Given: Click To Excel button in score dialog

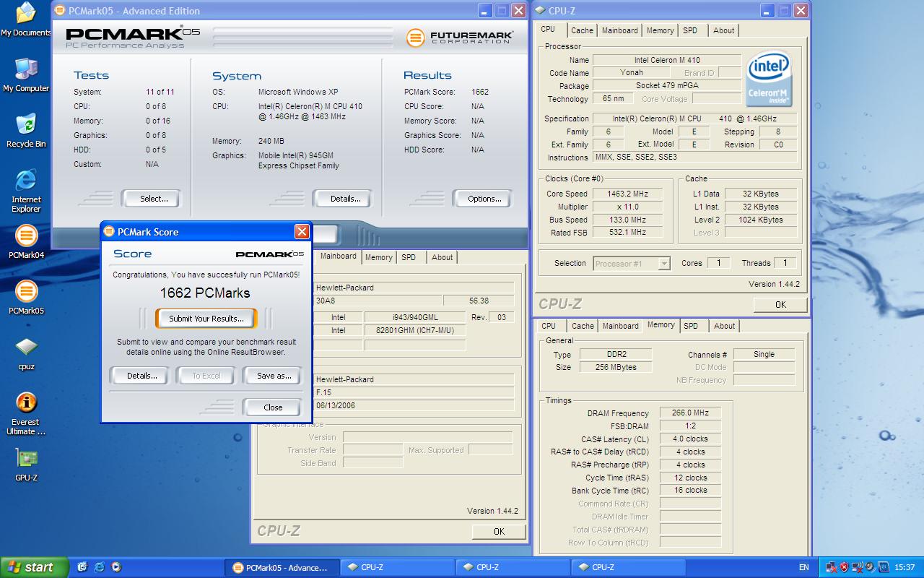Looking at the screenshot, I should tap(206, 376).
